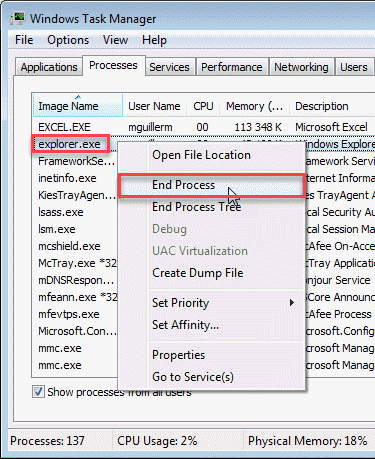Screen dimensions: 375x459
Task: Sort by Memory column header
Action: [255, 106]
